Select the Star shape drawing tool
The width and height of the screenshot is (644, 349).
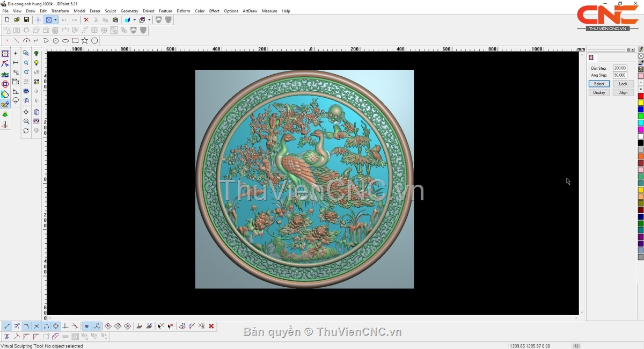(85, 41)
